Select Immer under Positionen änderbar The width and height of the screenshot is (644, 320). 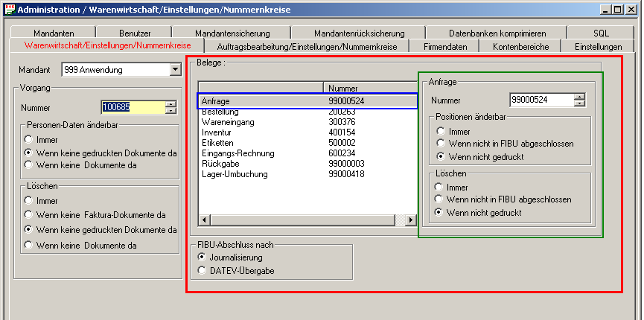(441, 132)
